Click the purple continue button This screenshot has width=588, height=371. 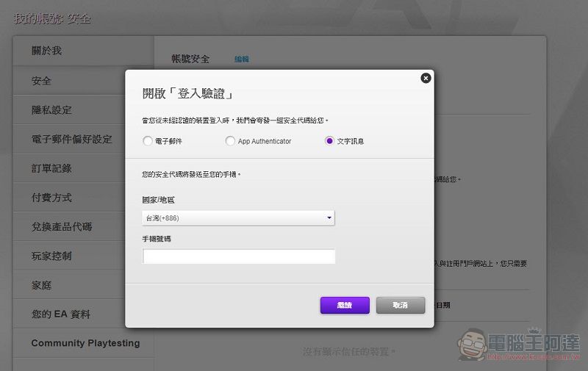[345, 305]
